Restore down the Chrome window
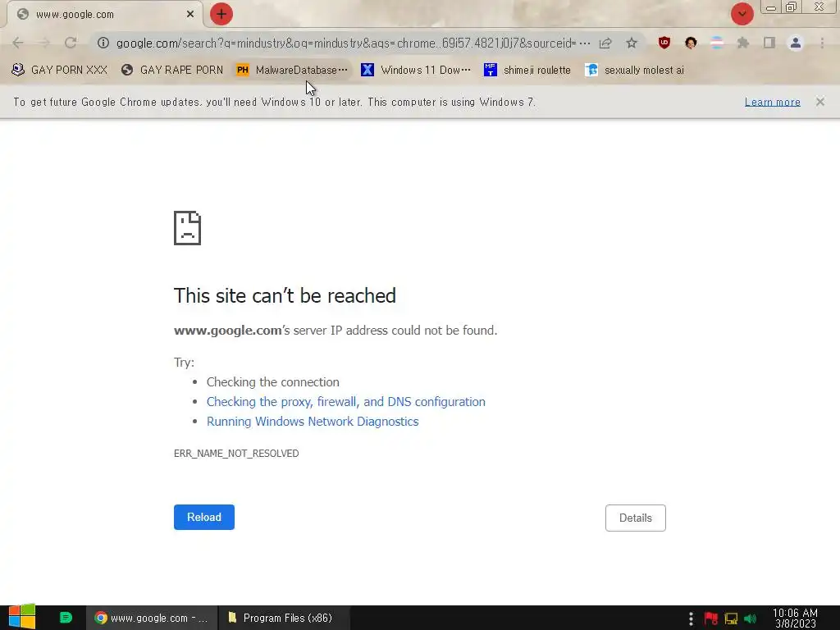 click(791, 7)
